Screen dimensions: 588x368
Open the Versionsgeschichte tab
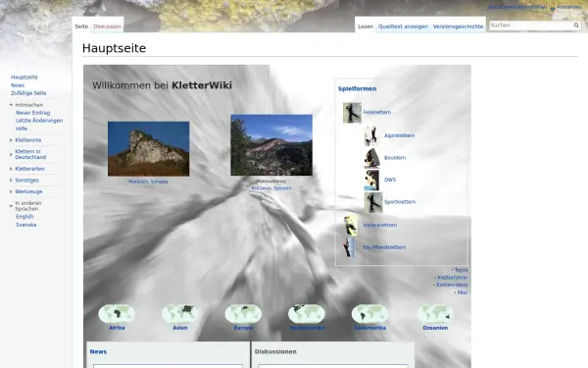tap(458, 26)
